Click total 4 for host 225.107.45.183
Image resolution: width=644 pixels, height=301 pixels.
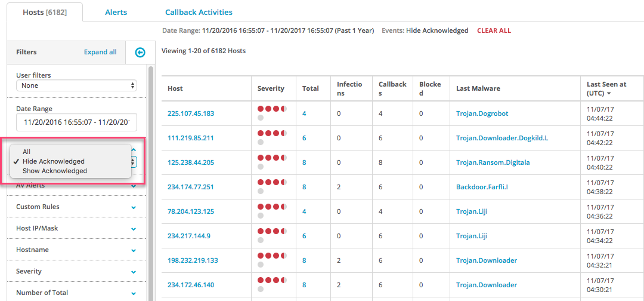point(304,113)
